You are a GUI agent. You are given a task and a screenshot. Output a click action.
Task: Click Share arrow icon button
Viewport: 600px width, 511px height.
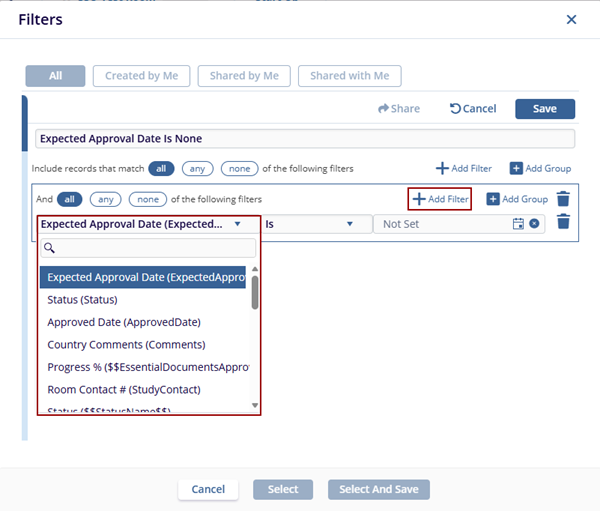point(398,108)
